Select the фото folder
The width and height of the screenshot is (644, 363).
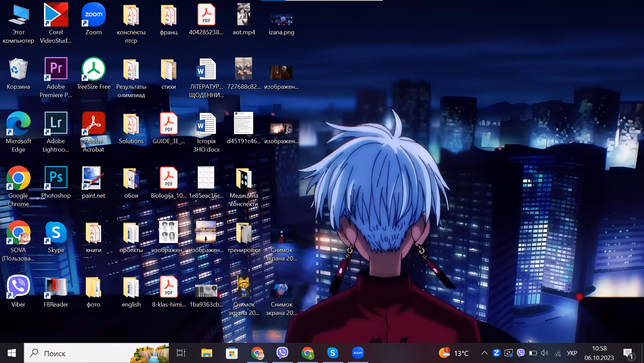tap(93, 292)
